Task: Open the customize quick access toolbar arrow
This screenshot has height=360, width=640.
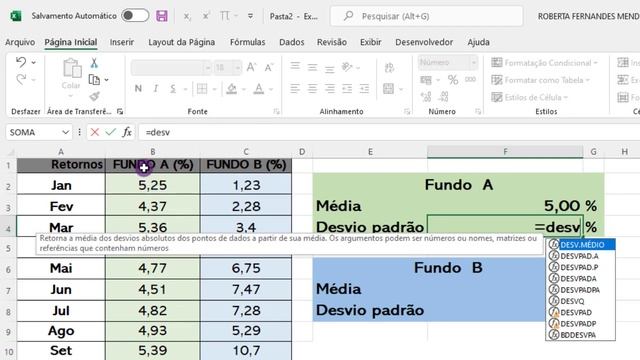Action: point(250,16)
